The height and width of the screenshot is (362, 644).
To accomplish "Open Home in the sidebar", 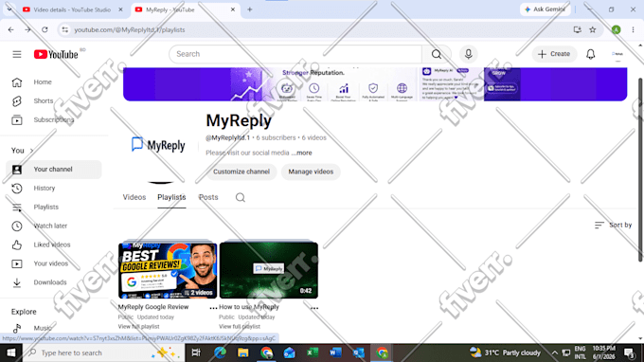I will [54, 82].
